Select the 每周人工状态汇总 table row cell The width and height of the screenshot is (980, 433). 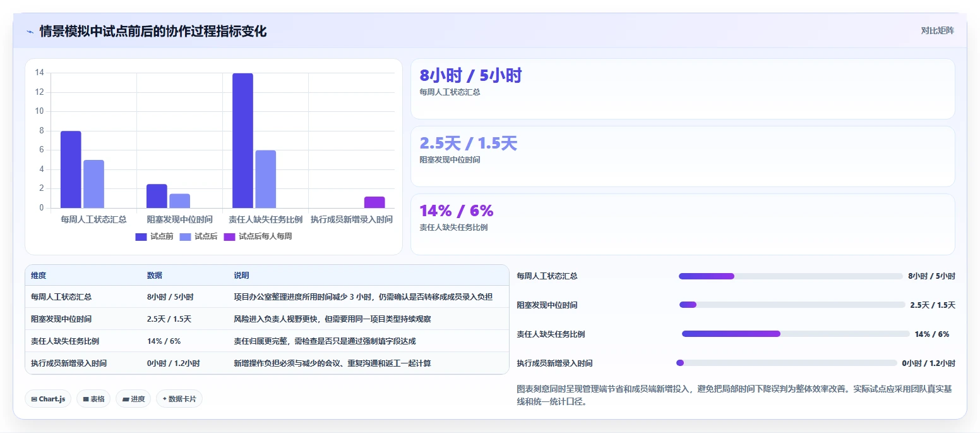click(x=61, y=297)
